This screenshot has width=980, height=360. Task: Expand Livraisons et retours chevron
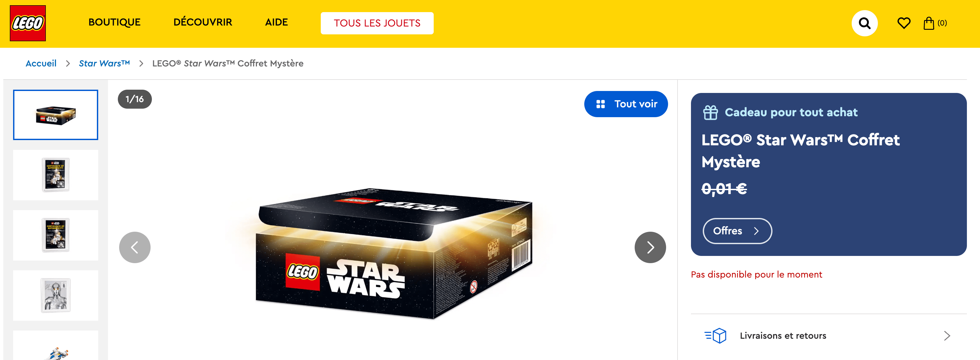947,336
